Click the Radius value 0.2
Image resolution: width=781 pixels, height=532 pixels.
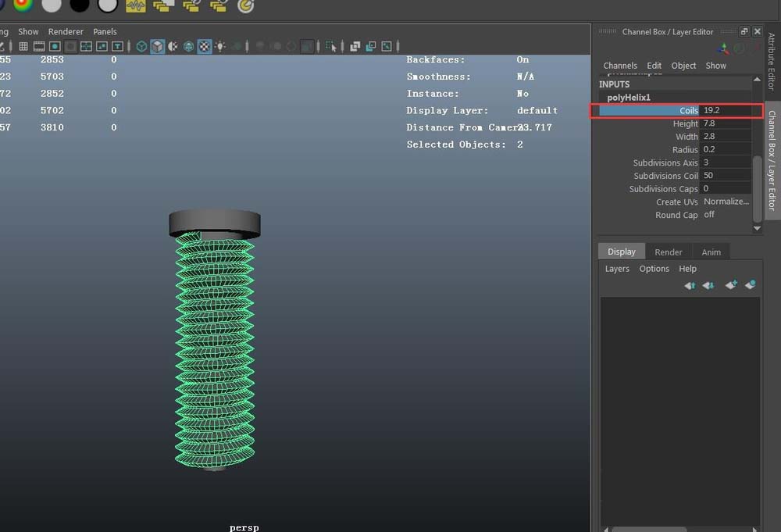point(726,149)
